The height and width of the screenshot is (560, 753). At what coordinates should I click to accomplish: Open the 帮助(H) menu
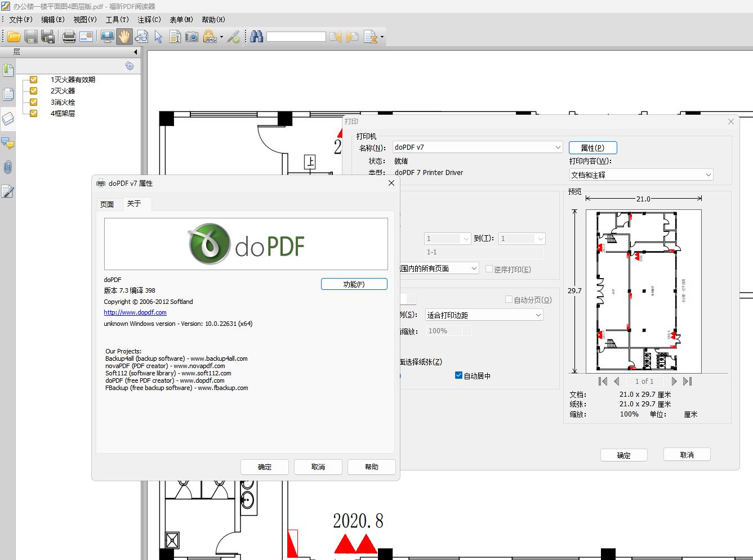tap(213, 20)
